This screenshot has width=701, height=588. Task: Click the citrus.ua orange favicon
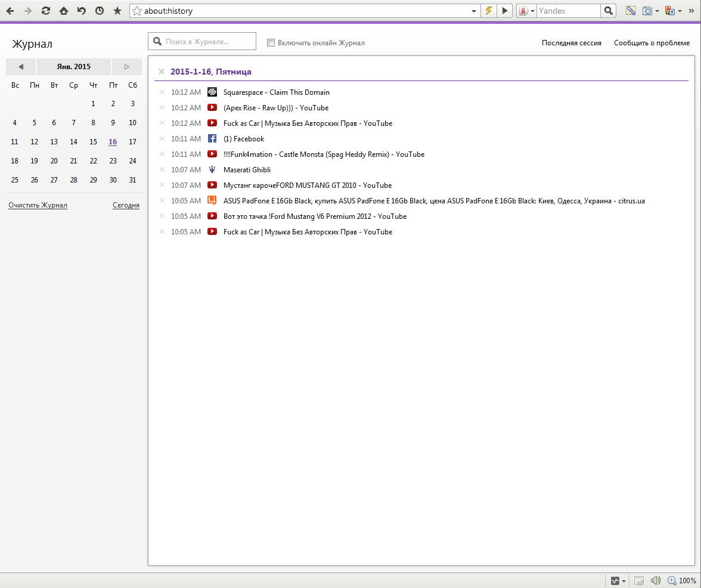[x=212, y=200]
